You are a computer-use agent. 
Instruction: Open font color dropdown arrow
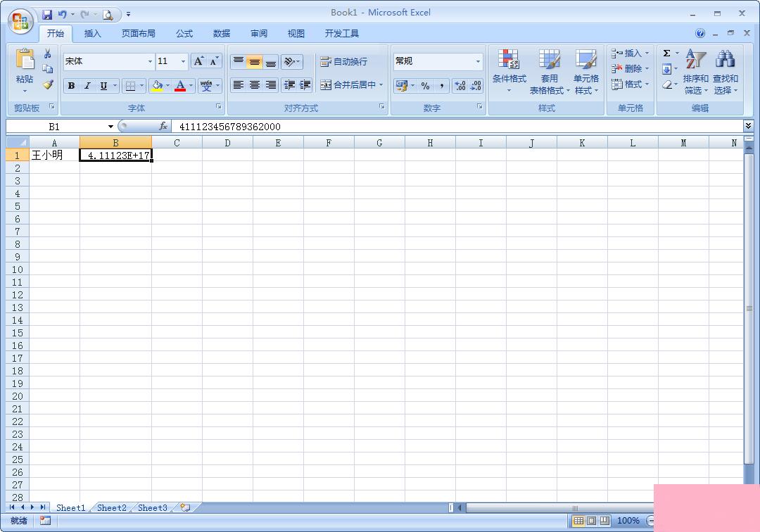click(x=191, y=86)
